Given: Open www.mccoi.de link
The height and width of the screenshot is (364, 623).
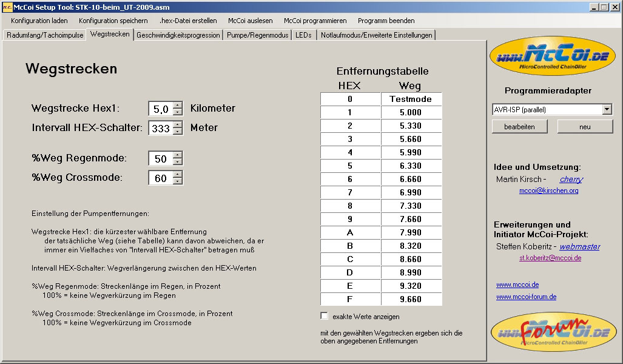Looking at the screenshot, I should click(x=517, y=285).
